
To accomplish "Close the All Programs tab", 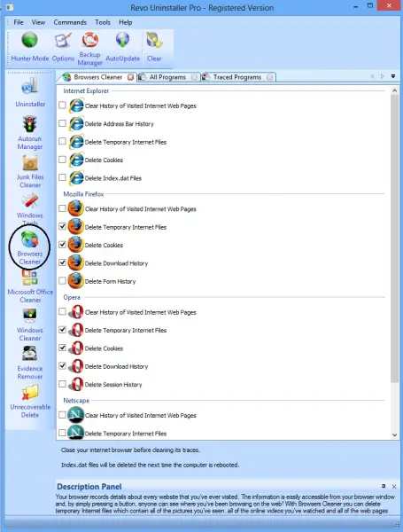I will pos(194,77).
